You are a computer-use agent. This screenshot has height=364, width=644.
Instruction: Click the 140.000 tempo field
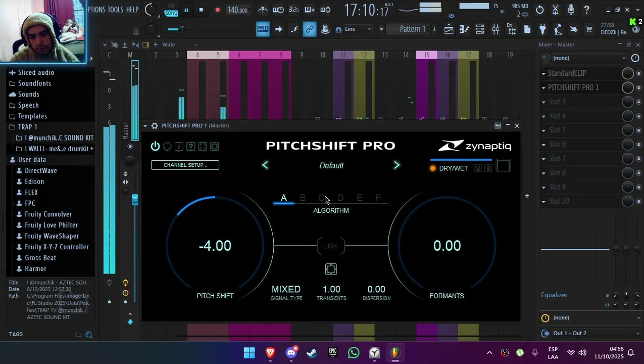coord(237,10)
